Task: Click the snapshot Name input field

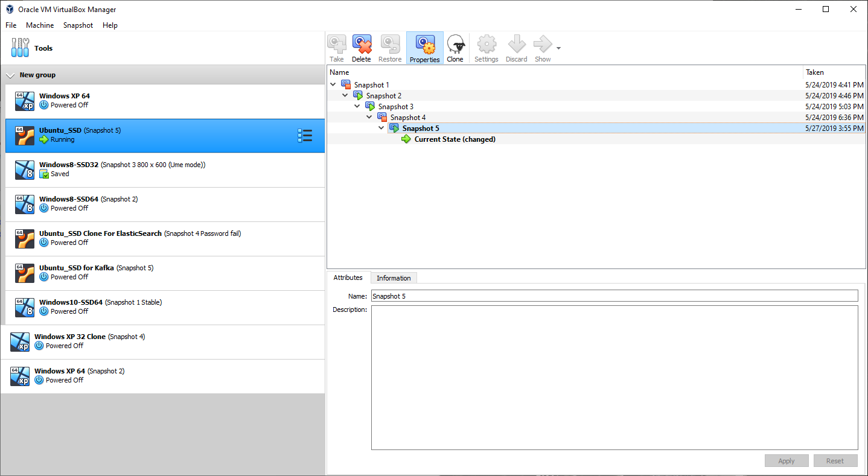Action: click(614, 296)
